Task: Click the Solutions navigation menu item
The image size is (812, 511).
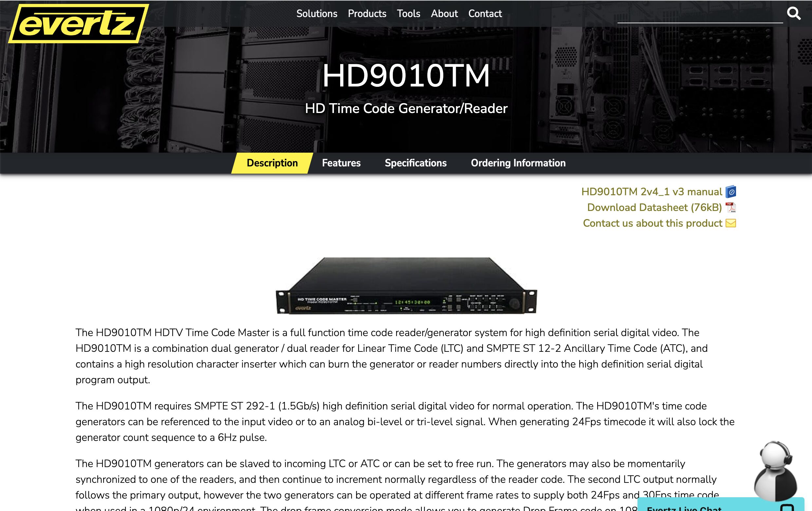Action: 317,13
